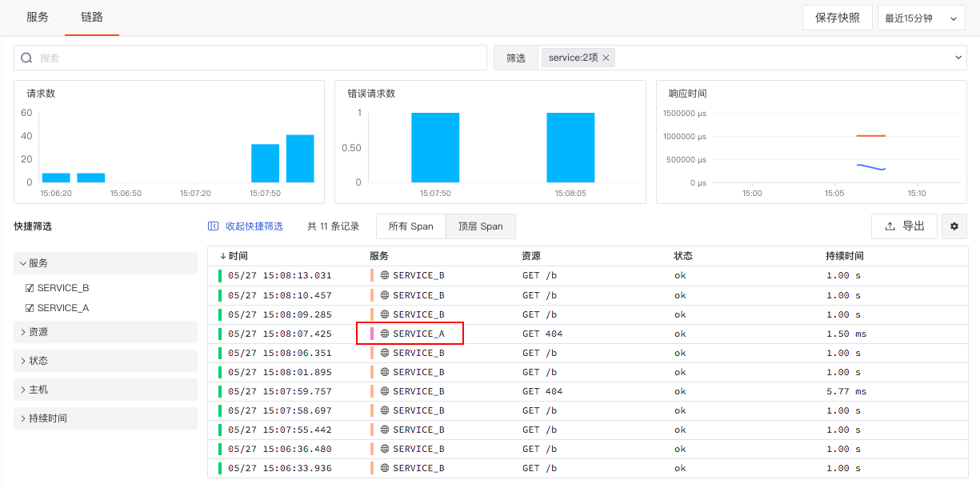Switch to the 服务 tab
This screenshot has width=980, height=488.
click(x=38, y=17)
